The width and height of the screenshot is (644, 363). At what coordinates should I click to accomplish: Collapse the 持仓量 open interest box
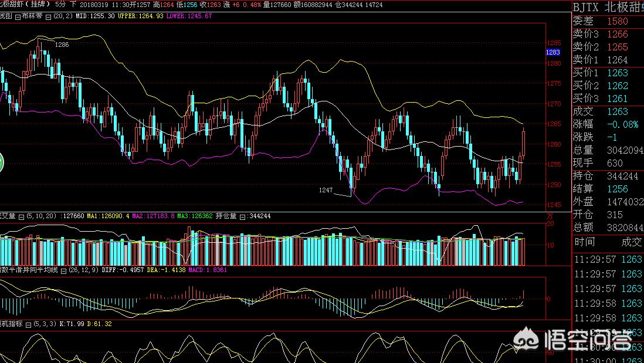[x=243, y=216]
